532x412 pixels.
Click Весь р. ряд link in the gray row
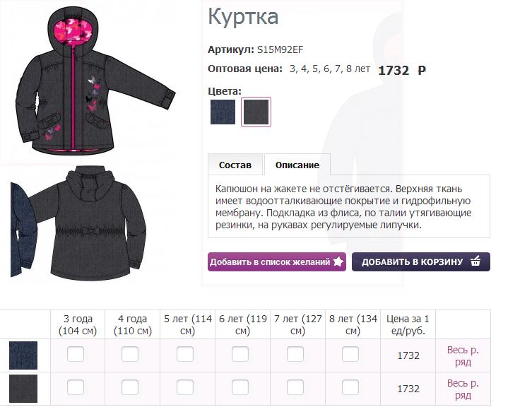coord(463,389)
